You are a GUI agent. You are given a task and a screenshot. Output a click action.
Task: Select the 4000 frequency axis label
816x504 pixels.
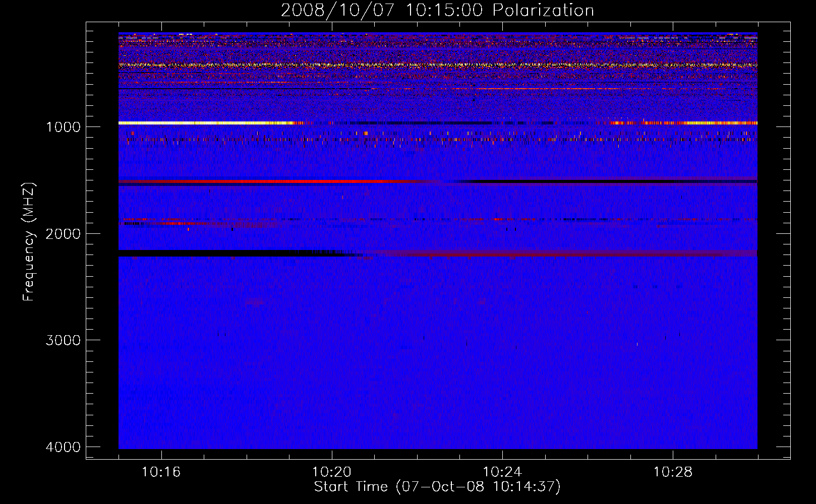63,447
